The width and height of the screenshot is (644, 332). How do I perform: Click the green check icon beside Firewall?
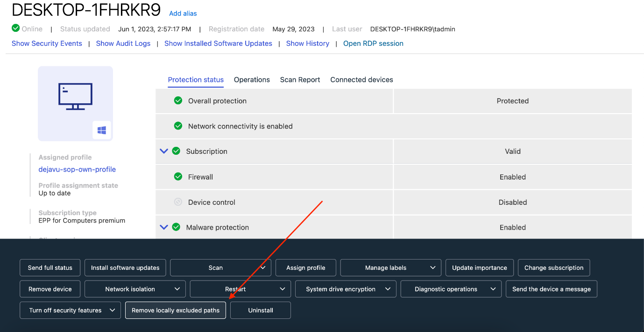[178, 177]
